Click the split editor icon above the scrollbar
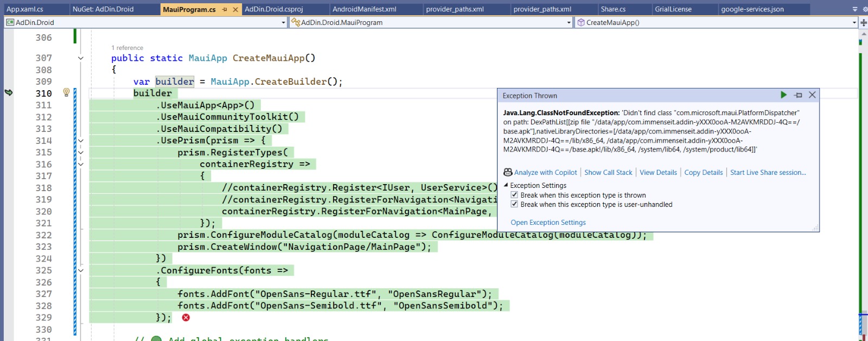The height and width of the screenshot is (341, 868). pos(864,22)
